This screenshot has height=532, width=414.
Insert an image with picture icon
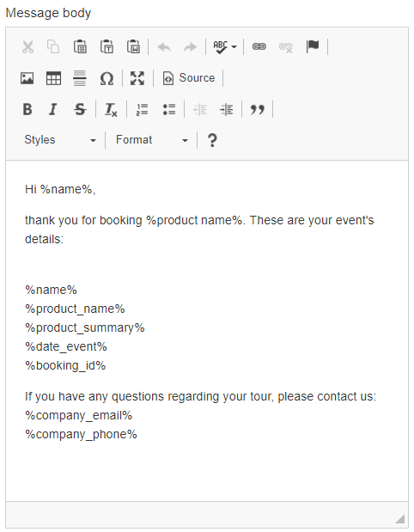click(x=27, y=78)
